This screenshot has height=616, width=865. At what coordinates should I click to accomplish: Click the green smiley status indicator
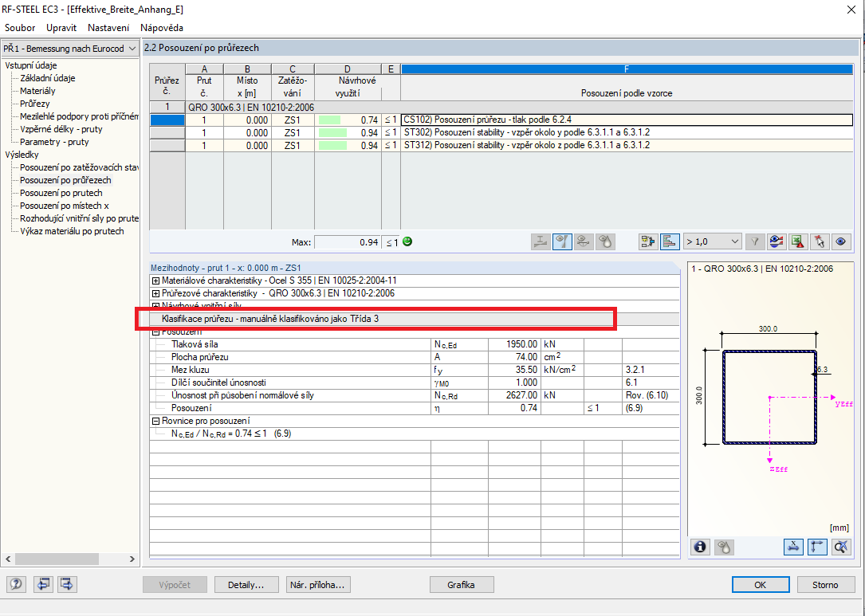click(407, 241)
